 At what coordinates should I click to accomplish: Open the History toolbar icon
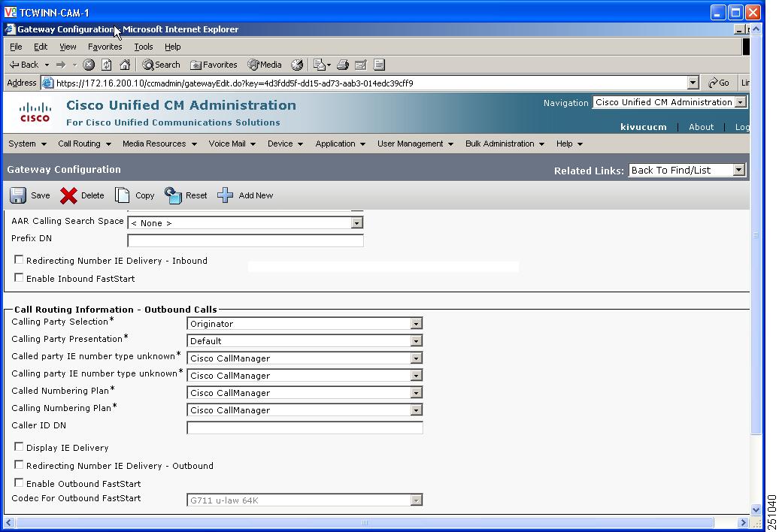pyautogui.click(x=297, y=65)
